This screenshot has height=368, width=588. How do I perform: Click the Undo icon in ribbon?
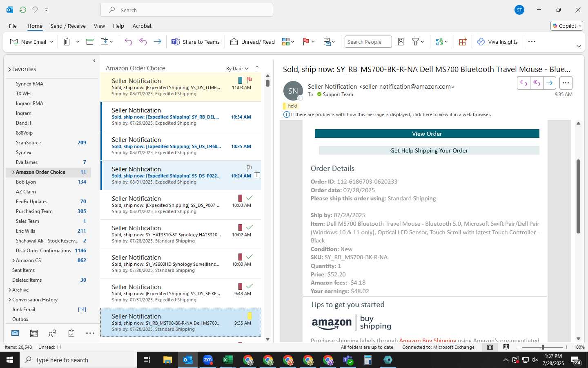point(128,42)
